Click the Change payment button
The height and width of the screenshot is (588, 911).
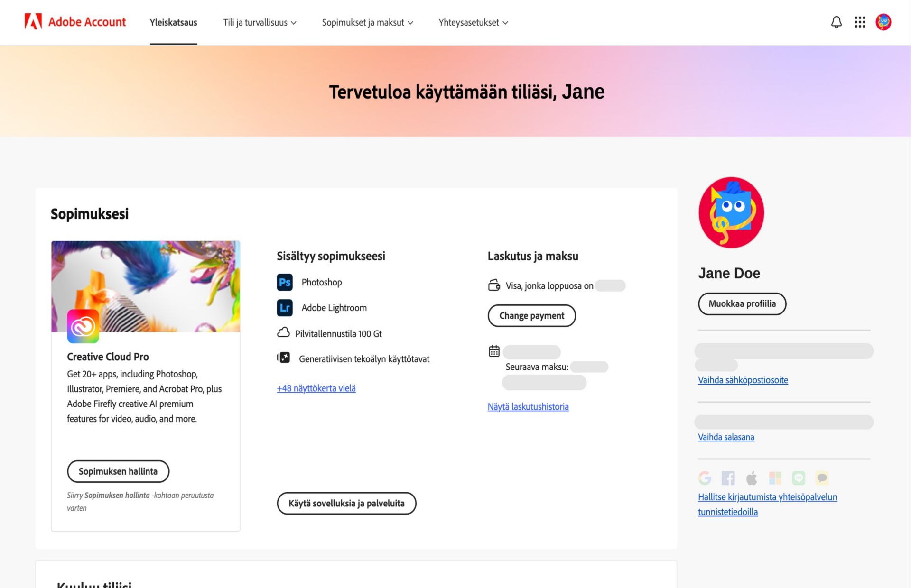point(531,316)
